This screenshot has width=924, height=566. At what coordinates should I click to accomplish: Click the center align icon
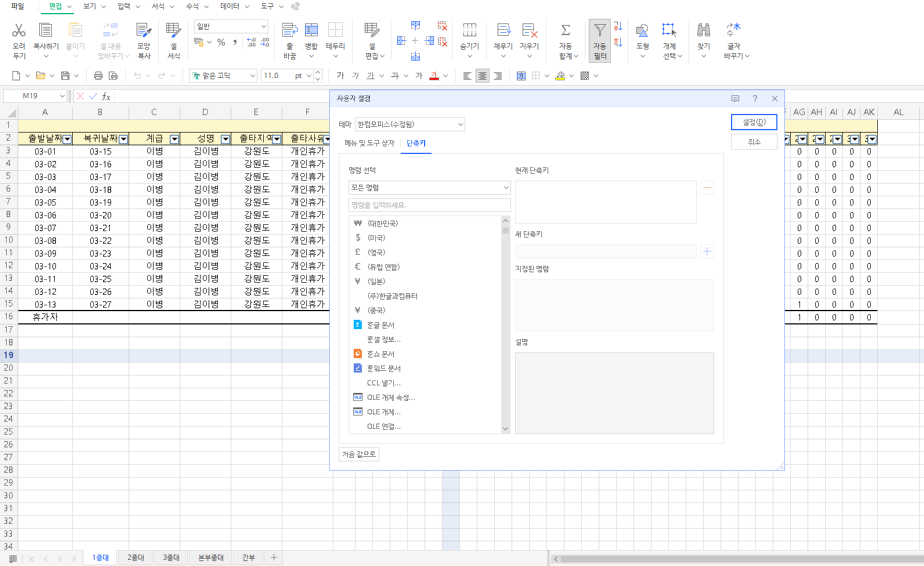tap(482, 75)
